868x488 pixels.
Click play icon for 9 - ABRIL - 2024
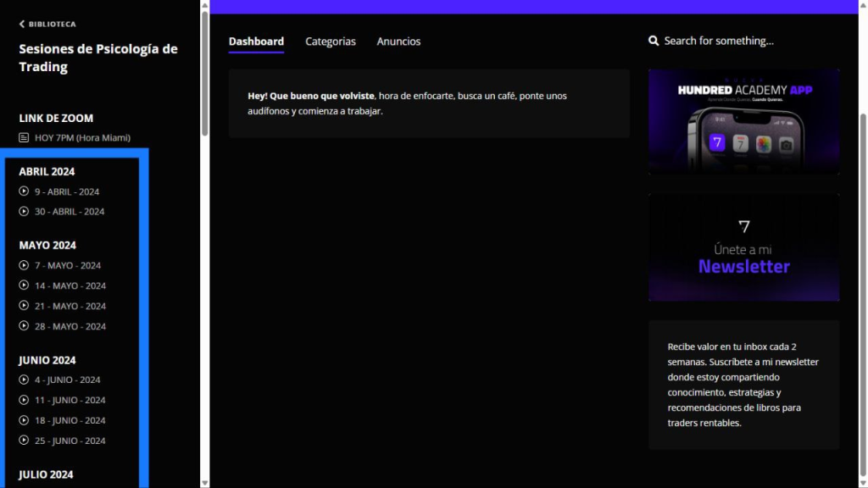tap(25, 191)
